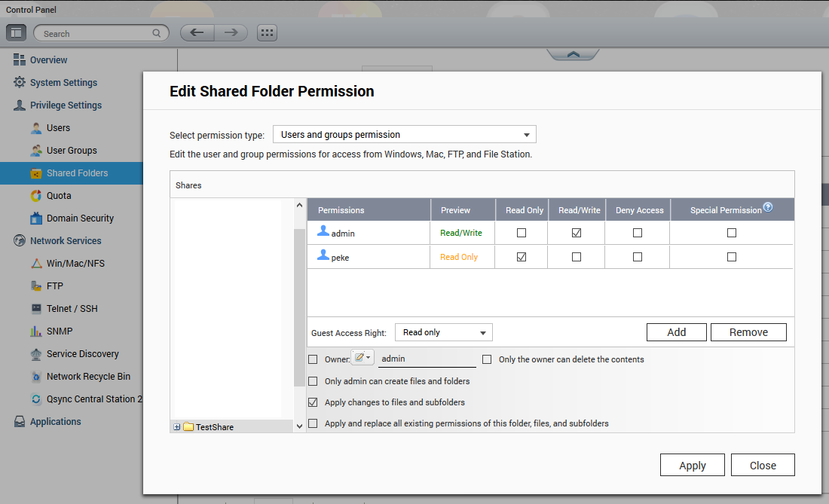Click the owner edit pencil icon
This screenshot has height=504, width=829.
tap(362, 359)
